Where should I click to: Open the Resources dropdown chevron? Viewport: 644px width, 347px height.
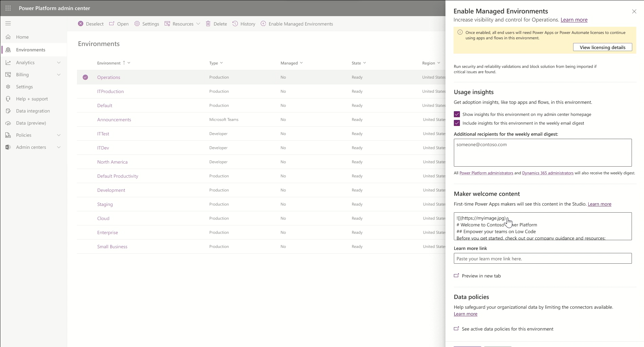pyautogui.click(x=198, y=24)
